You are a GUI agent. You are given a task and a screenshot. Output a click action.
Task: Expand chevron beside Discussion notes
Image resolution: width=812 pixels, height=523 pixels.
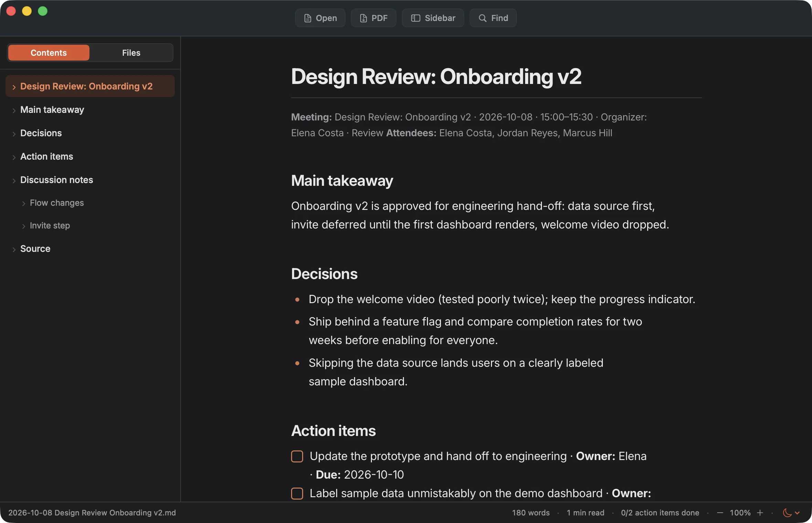14,181
